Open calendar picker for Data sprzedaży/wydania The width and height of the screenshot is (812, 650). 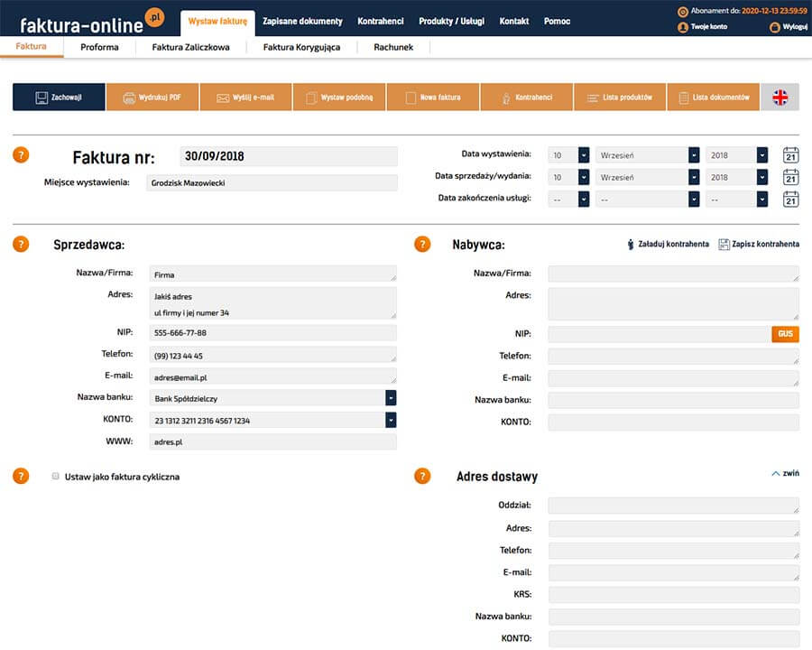click(790, 177)
